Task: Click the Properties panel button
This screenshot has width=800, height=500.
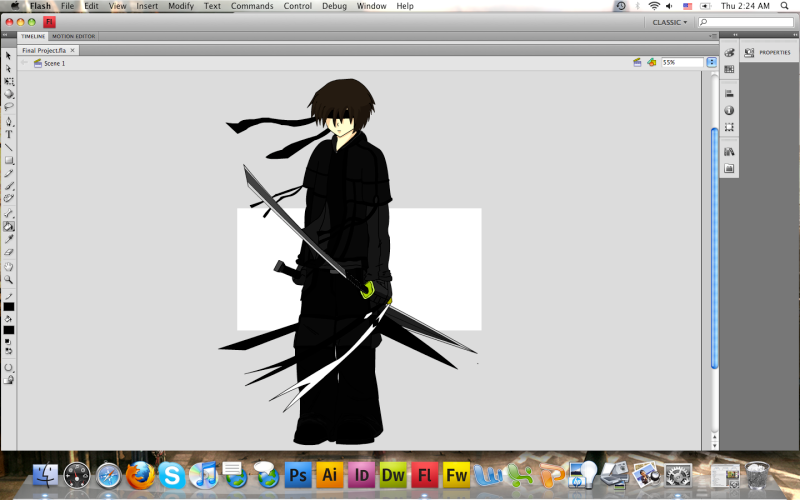Action: pos(768,52)
